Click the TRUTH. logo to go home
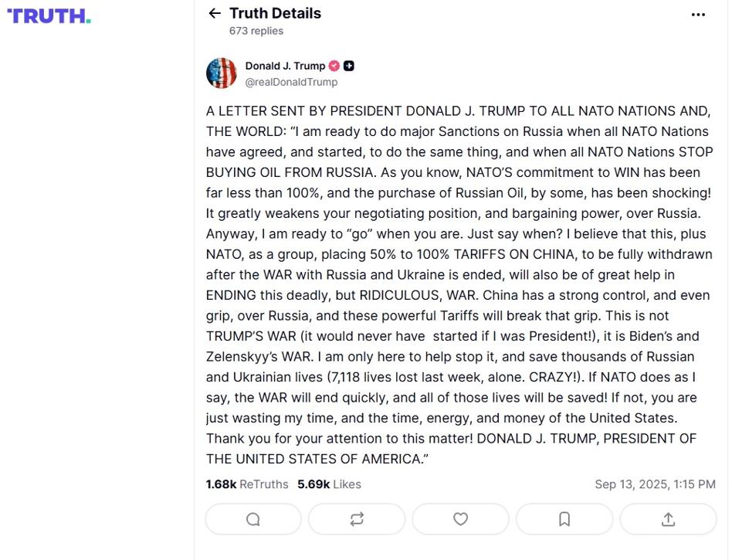The image size is (732, 560). (x=49, y=15)
